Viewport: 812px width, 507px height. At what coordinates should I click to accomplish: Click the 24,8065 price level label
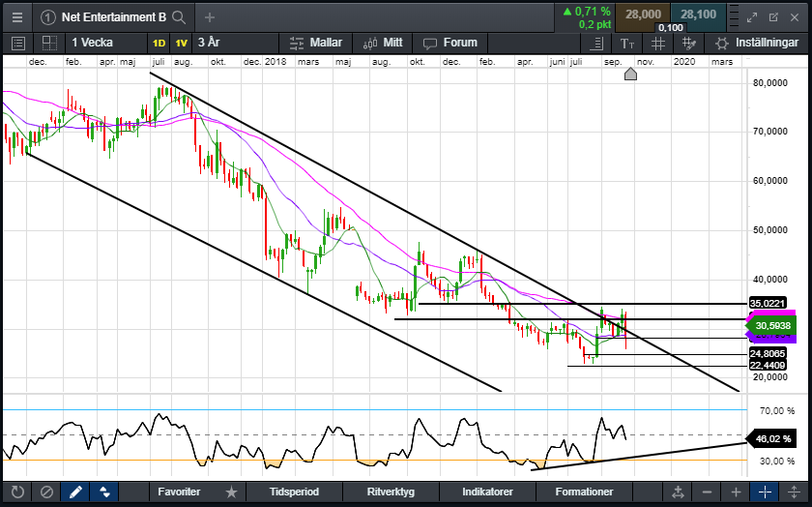point(768,353)
